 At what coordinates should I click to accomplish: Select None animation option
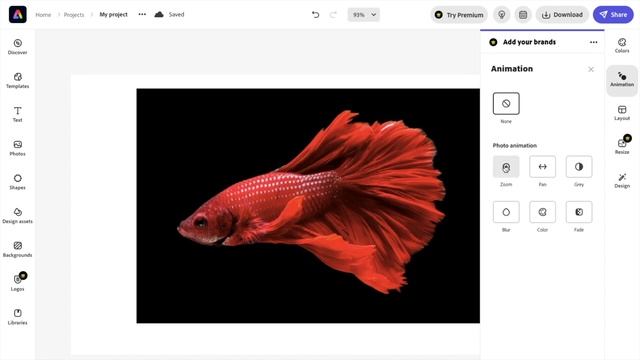(506, 104)
